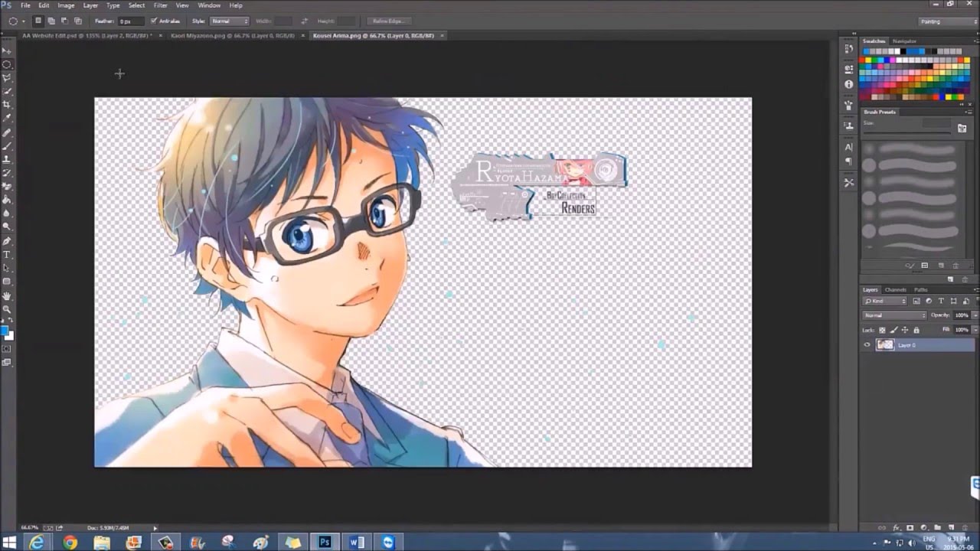Open the Style dropdown set to Normal
The image size is (980, 551).
(x=230, y=21)
